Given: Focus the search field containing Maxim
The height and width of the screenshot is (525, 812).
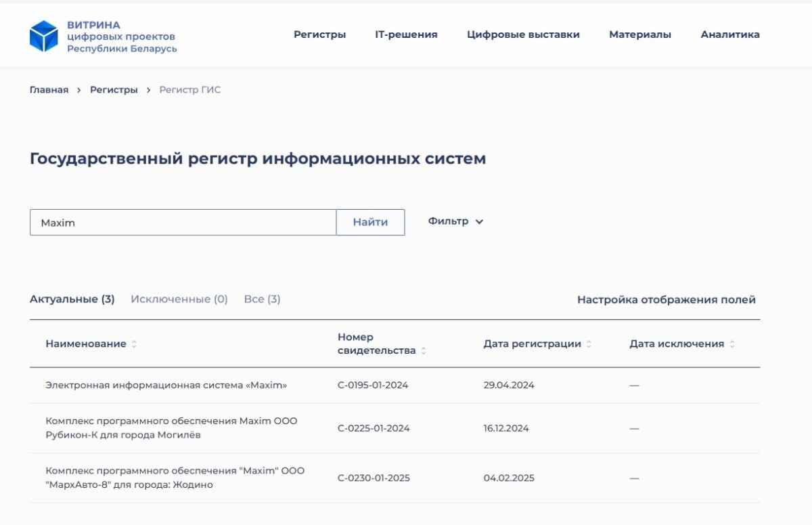Looking at the screenshot, I should [183, 223].
